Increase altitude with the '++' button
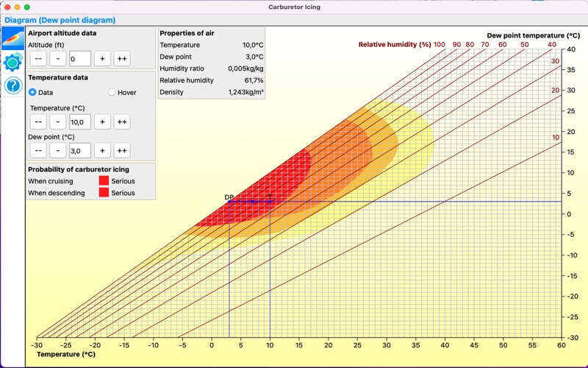 122,59
